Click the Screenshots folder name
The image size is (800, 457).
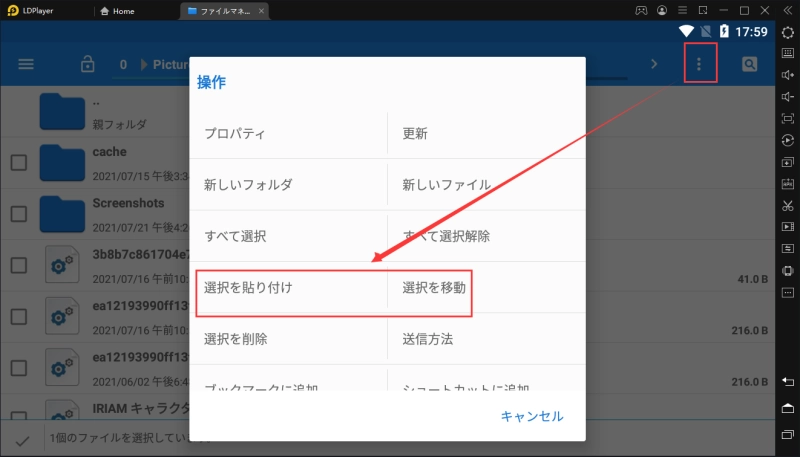tap(128, 203)
